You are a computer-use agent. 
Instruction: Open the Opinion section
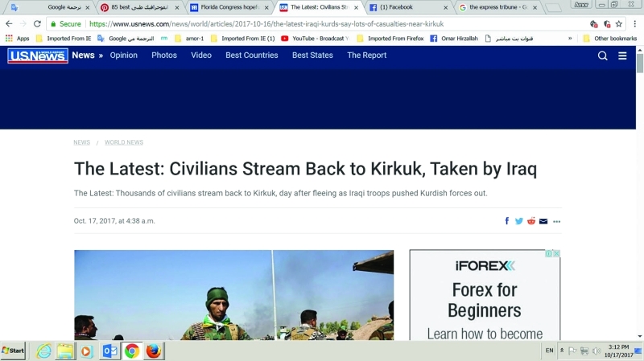click(x=124, y=55)
